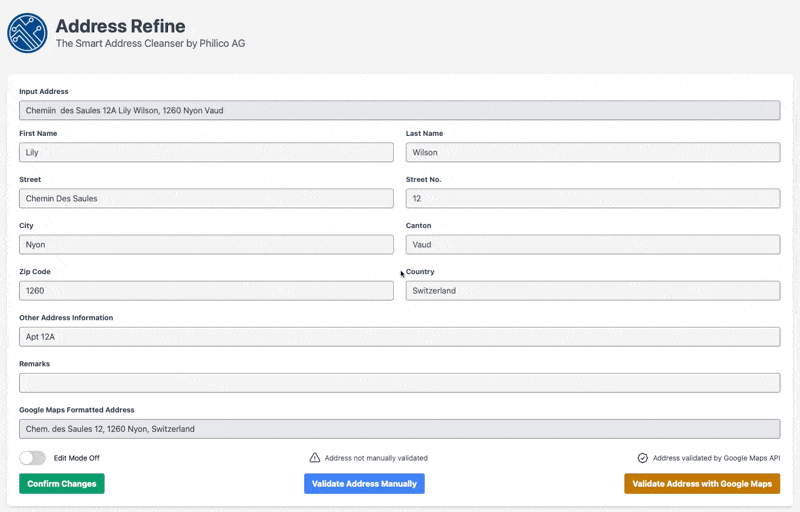Viewport: 800px width, 512px height.
Task: Click the Address Refine circuit logo
Action: point(27,33)
